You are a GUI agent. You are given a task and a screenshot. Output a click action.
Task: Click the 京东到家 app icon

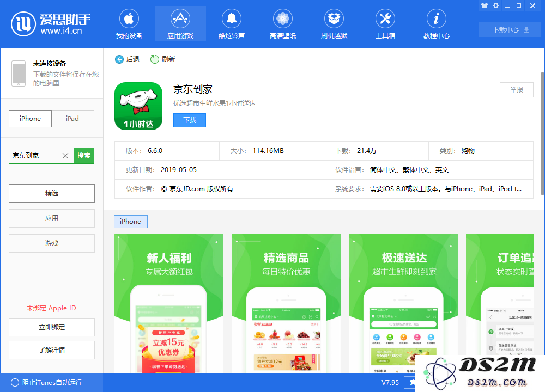(x=138, y=106)
